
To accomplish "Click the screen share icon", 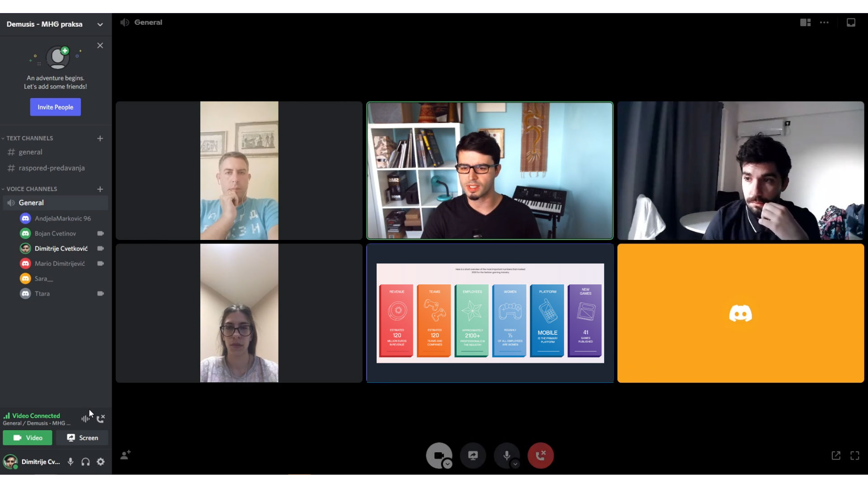I will [473, 455].
